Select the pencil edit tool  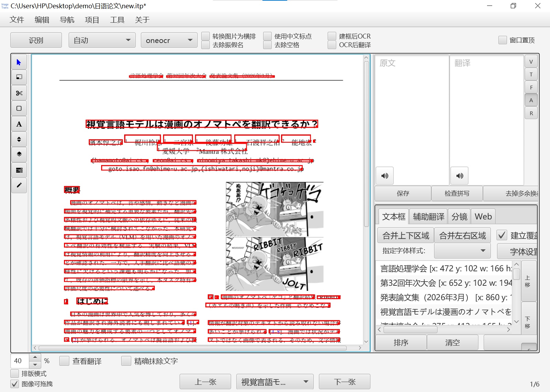click(x=19, y=185)
